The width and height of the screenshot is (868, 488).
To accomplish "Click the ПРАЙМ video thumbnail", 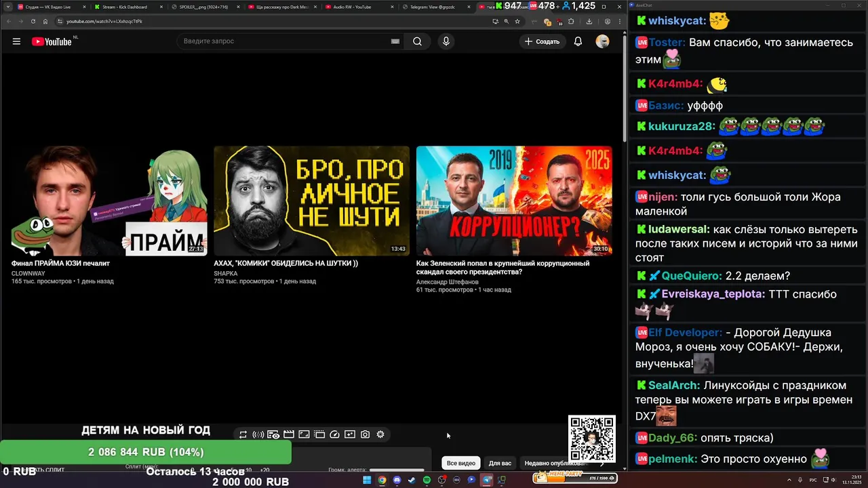I will [109, 201].
